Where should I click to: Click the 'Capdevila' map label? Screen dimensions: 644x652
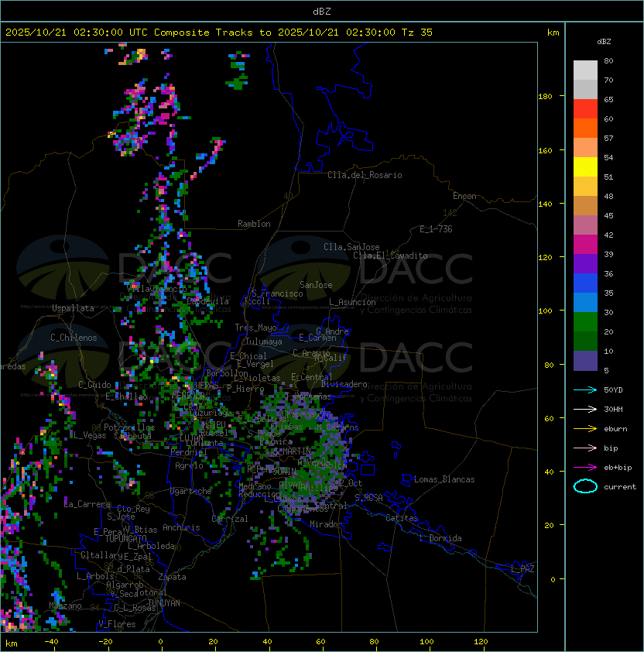[207, 301]
